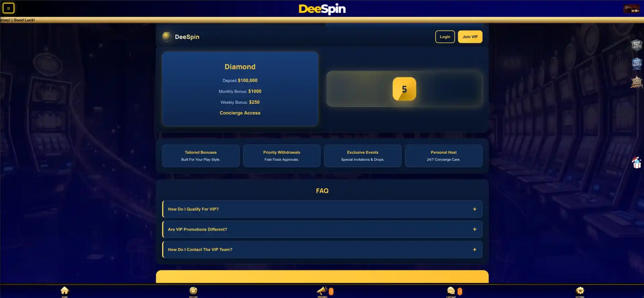Click the silver More Free Credits badge
The image size is (644, 298).
tap(637, 45)
